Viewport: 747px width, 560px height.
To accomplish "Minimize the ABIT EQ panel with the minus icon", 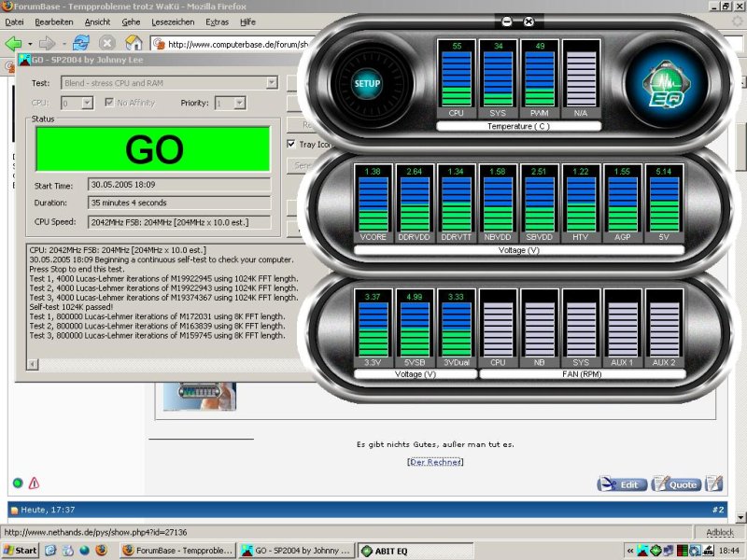I will (506, 21).
